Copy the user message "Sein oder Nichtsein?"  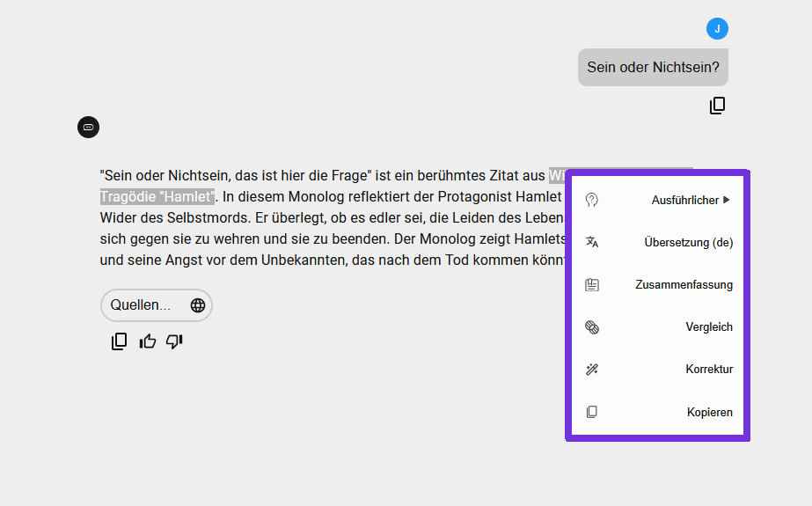click(x=717, y=106)
